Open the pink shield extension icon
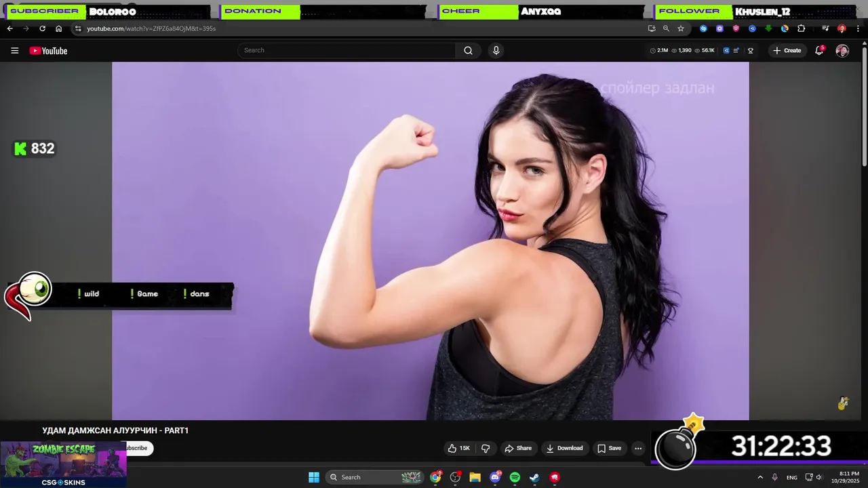The width and height of the screenshot is (868, 488). [x=736, y=28]
